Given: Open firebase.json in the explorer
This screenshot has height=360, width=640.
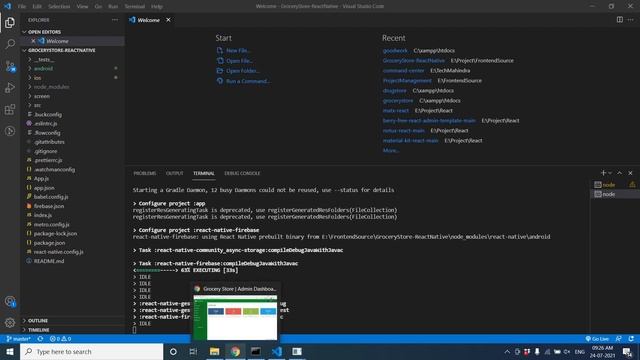Looking at the screenshot, I should 49,206.
